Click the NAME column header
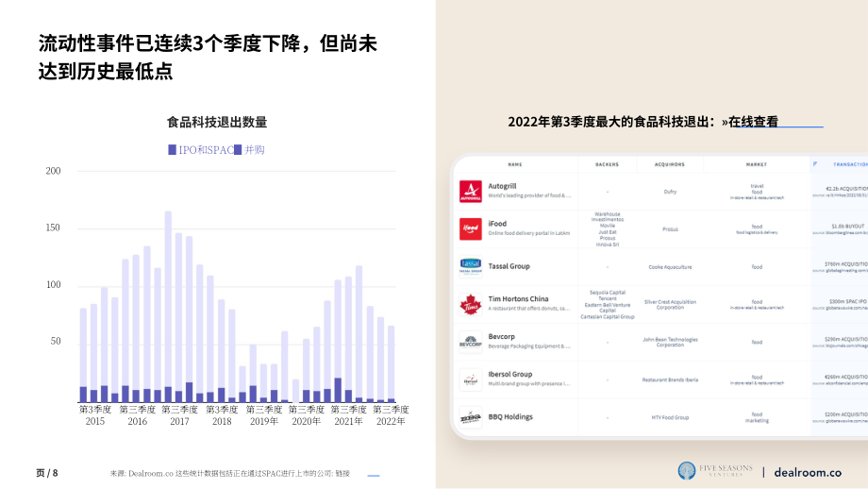868x489 pixels. [515, 164]
